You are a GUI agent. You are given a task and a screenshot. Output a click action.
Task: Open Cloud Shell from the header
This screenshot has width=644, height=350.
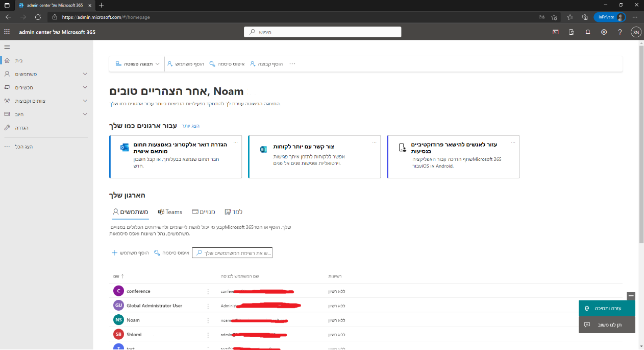tap(555, 32)
